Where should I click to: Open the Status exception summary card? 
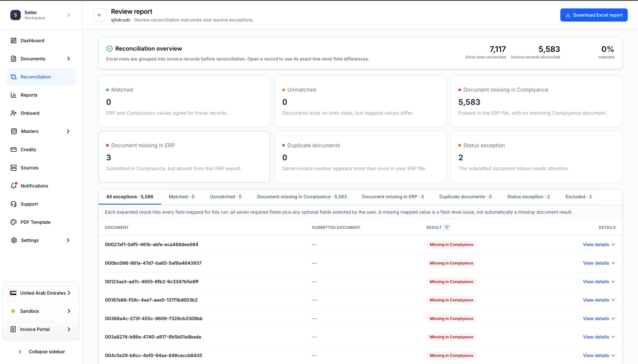(x=536, y=157)
